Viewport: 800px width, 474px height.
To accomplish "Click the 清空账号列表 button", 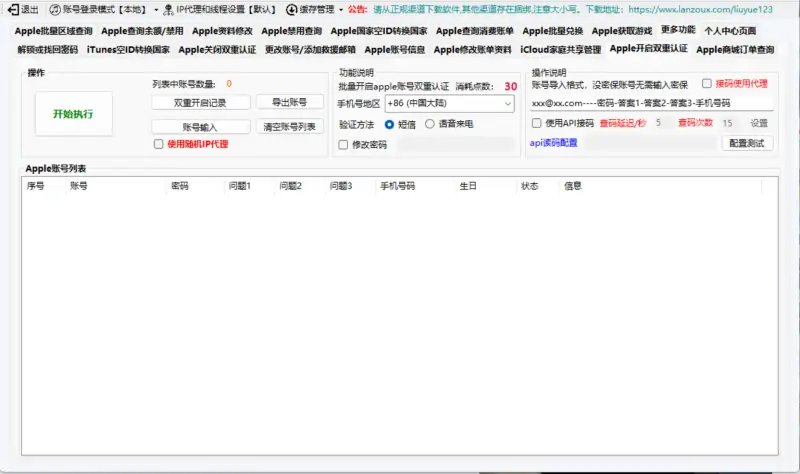I will [289, 127].
